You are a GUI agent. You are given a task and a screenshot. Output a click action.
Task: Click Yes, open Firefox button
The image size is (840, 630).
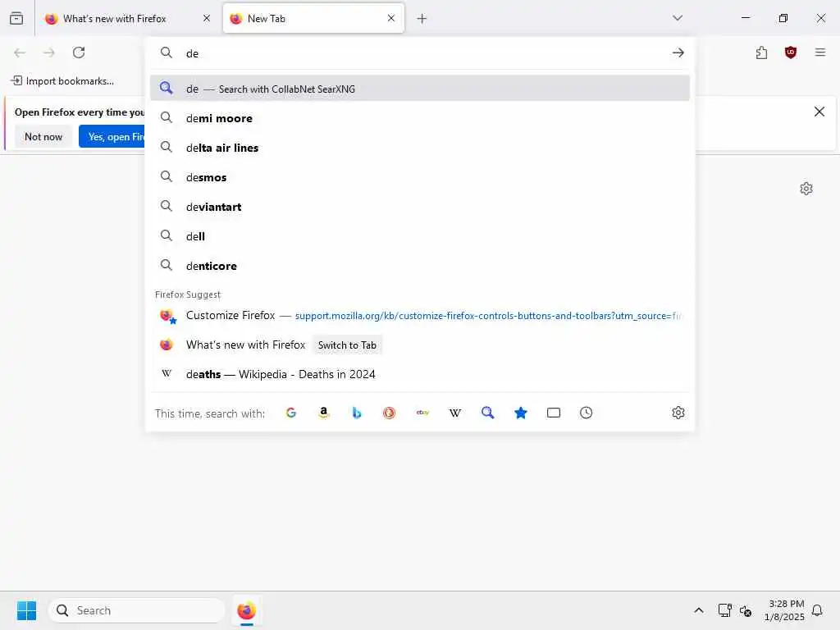point(112,137)
